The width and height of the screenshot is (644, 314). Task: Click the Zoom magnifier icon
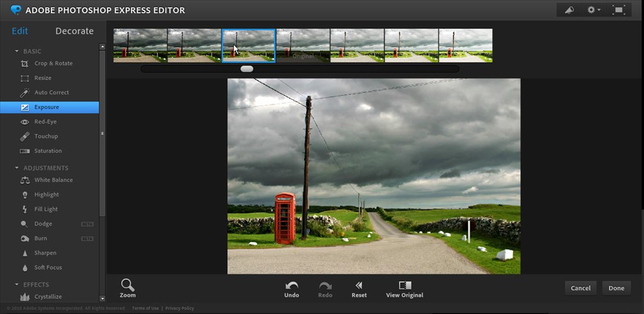tap(127, 284)
